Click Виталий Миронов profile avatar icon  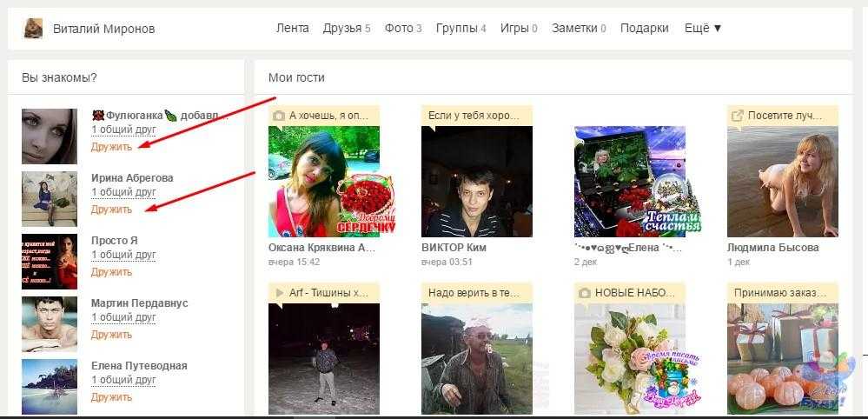tap(32, 29)
